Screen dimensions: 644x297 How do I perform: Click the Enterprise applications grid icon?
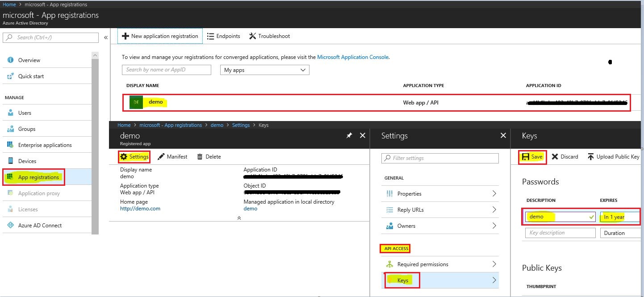(x=10, y=145)
